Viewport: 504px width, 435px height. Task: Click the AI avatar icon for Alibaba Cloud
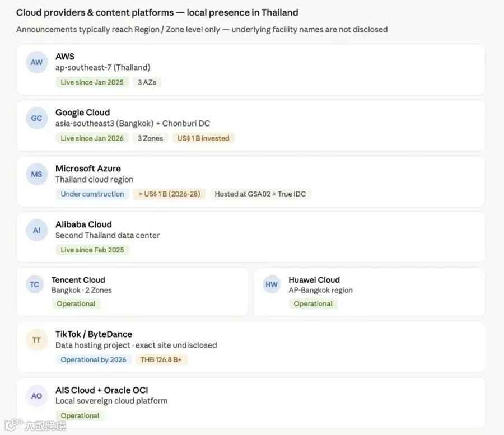pyautogui.click(x=36, y=230)
